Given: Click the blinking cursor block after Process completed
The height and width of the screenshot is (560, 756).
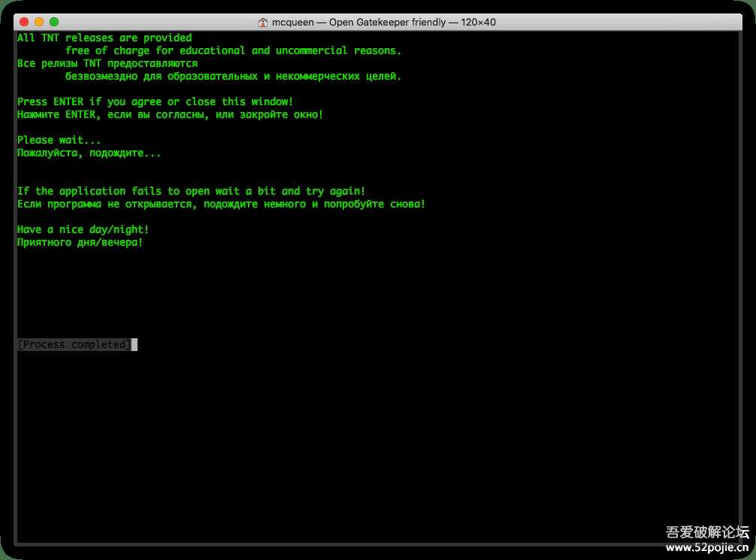Looking at the screenshot, I should 133,344.
